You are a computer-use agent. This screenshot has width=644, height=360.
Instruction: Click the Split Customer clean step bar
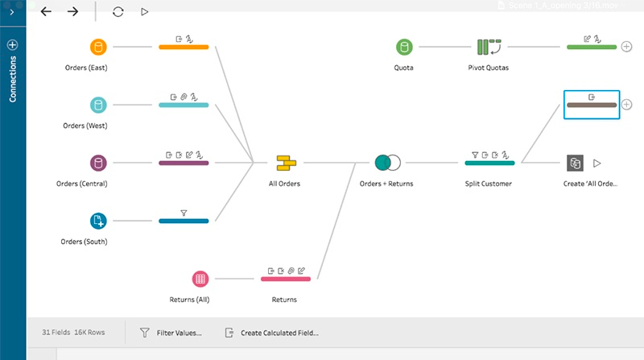489,163
